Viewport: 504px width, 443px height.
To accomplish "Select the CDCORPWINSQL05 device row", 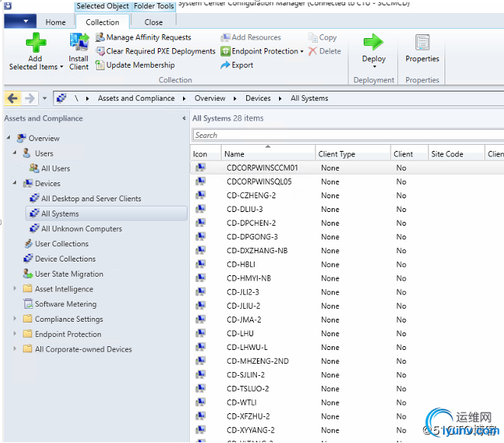I will (259, 181).
